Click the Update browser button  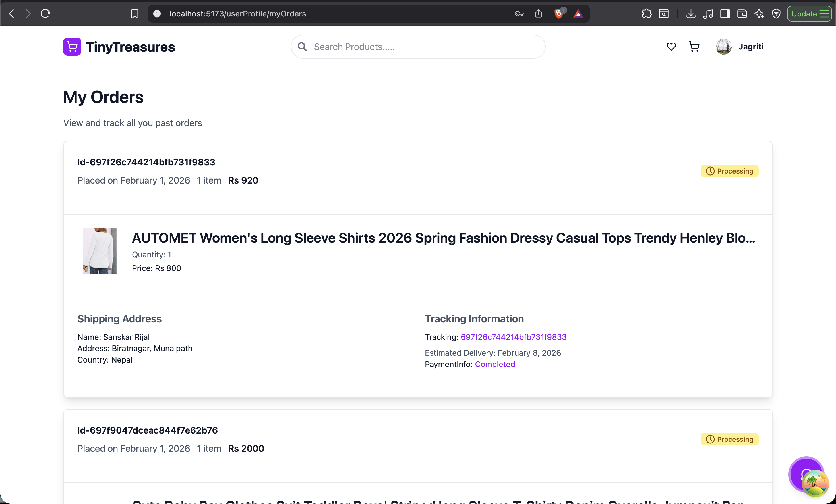[x=810, y=14]
